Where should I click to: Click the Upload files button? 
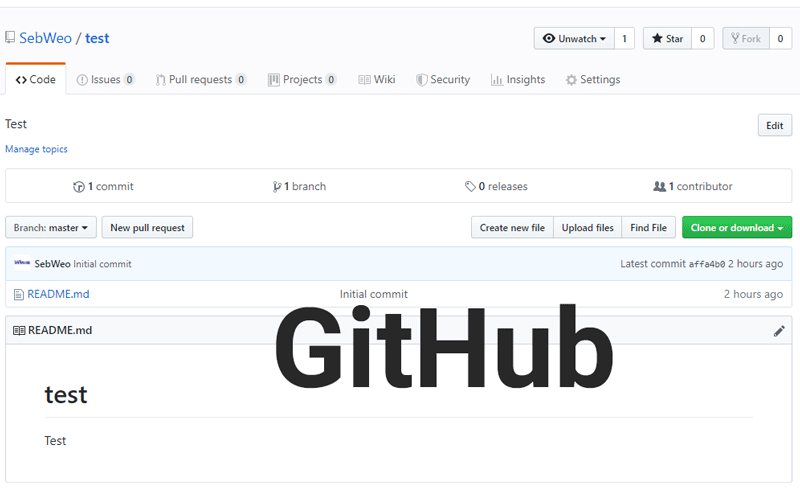click(587, 228)
